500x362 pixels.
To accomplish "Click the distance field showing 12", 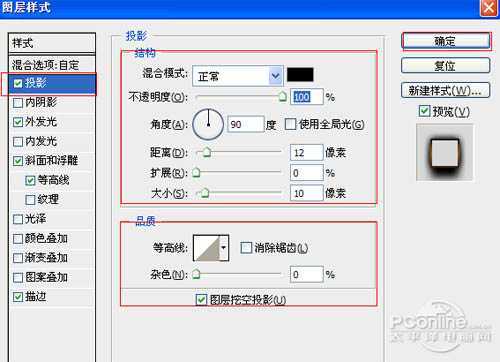I will tap(307, 153).
